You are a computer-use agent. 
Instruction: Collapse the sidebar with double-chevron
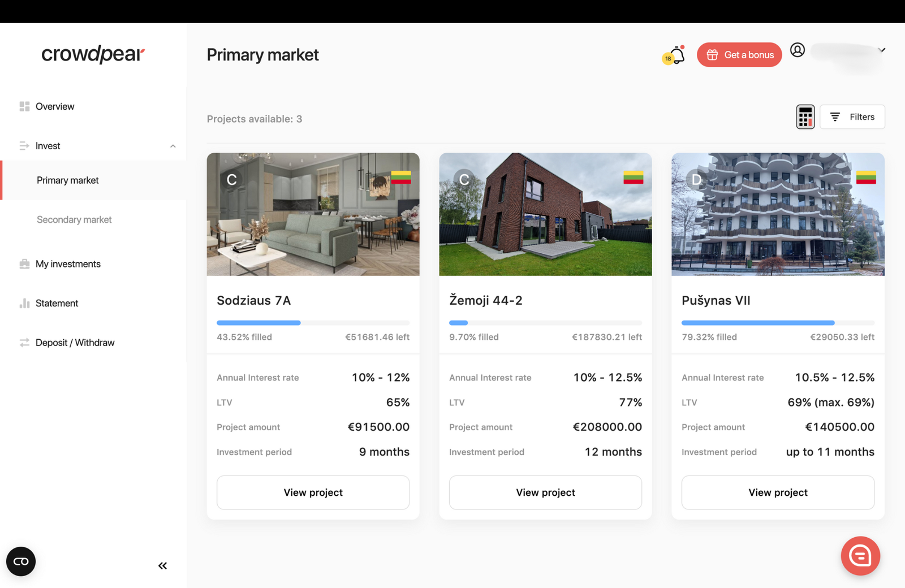[x=163, y=565]
